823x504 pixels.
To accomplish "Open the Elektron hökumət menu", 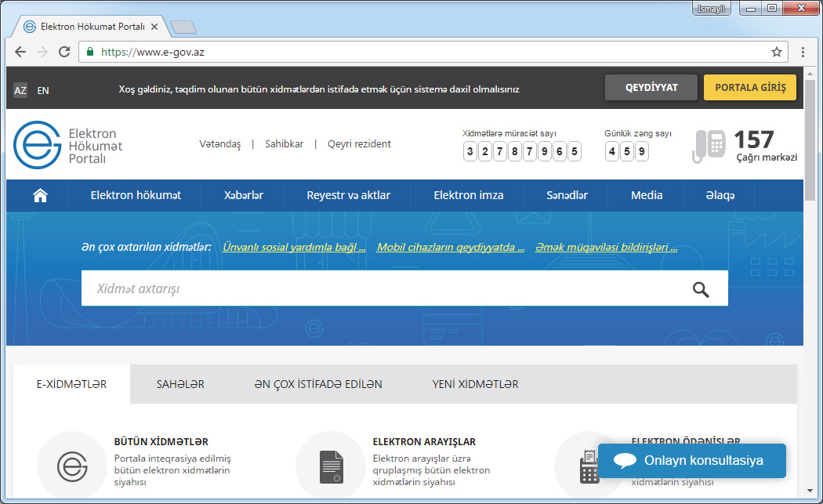I will (x=136, y=195).
